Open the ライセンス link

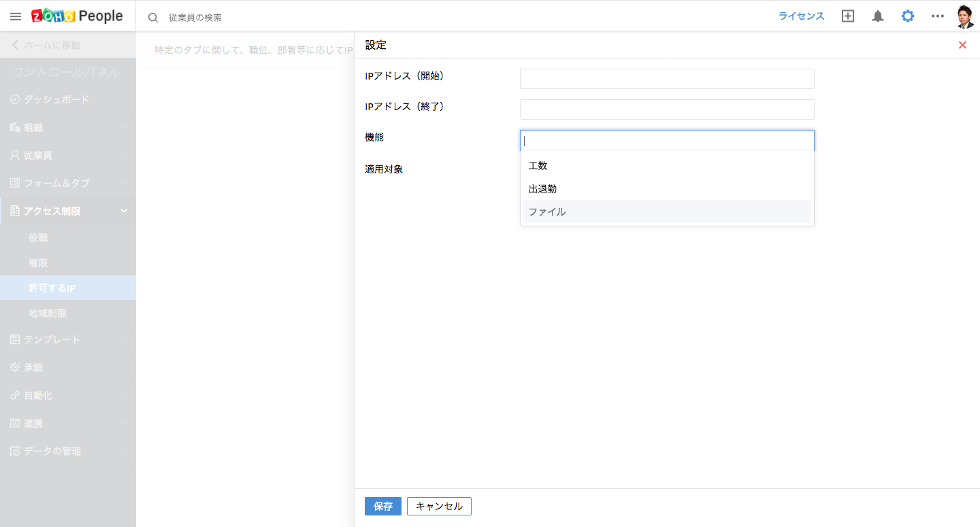(801, 16)
